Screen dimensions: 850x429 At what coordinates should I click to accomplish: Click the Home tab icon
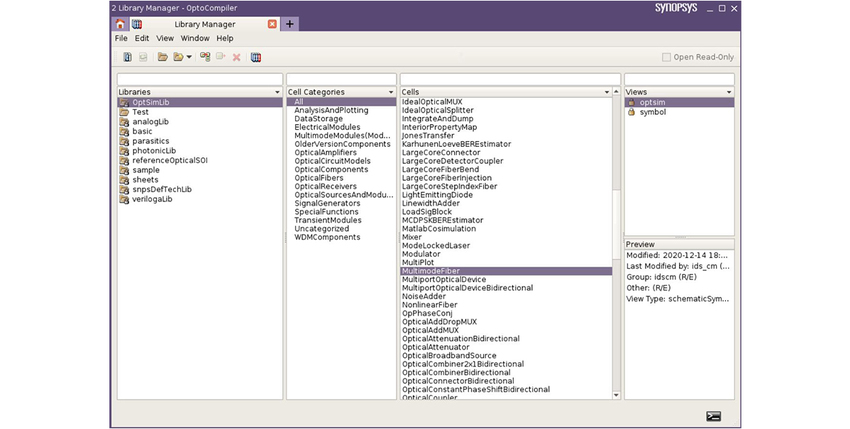pyautogui.click(x=120, y=24)
